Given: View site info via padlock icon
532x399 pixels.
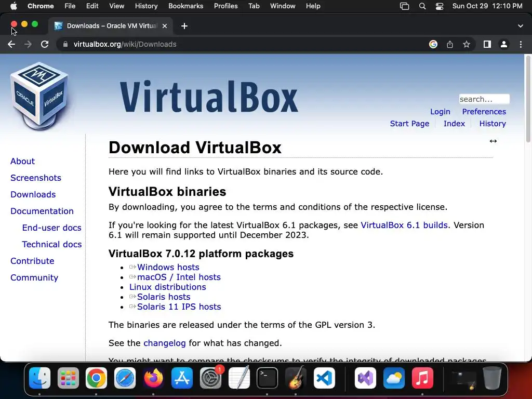Looking at the screenshot, I should [x=65, y=45].
